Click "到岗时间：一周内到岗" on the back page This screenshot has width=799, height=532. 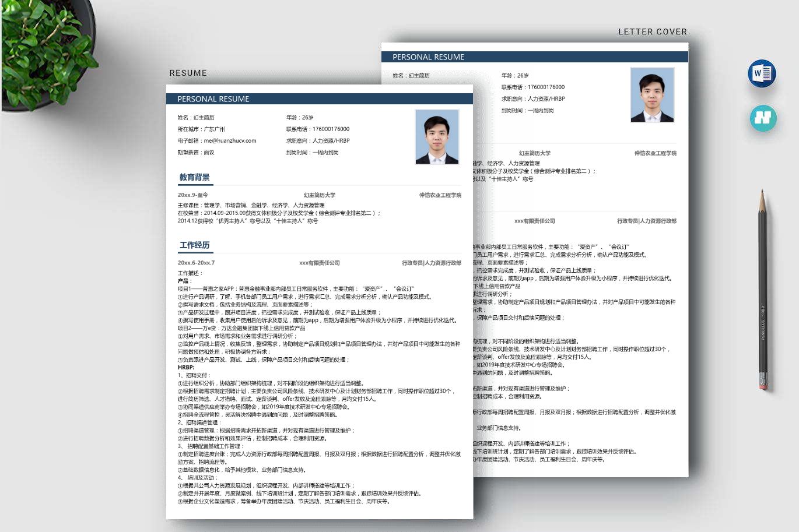click(x=527, y=111)
